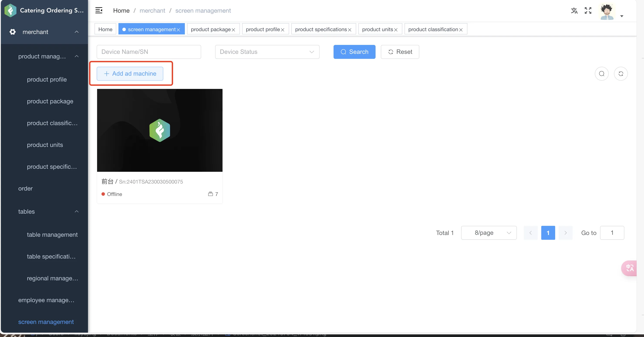The width and height of the screenshot is (644, 337).
Task: Close the product package tab
Action: [x=233, y=30]
